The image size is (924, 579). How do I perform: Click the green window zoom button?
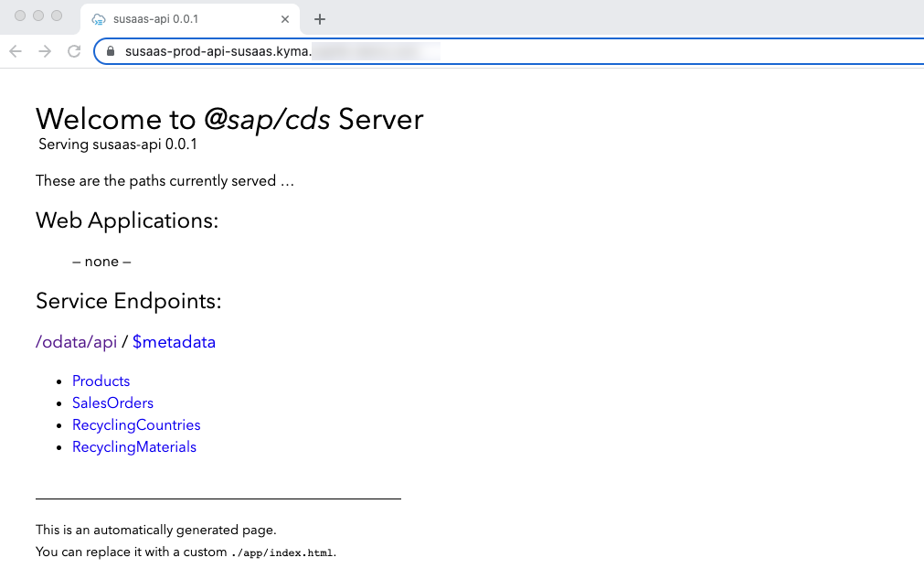pyautogui.click(x=57, y=16)
